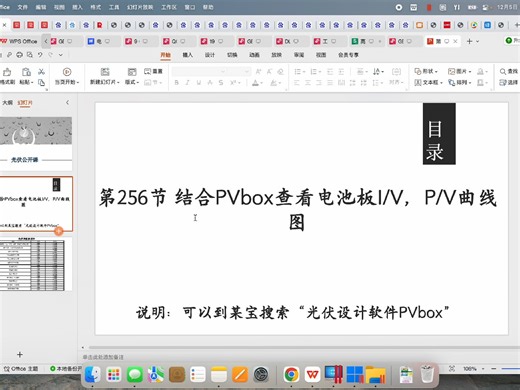Select the third slide table thumbnail
This screenshot has width=520, height=390.
(x=36, y=264)
